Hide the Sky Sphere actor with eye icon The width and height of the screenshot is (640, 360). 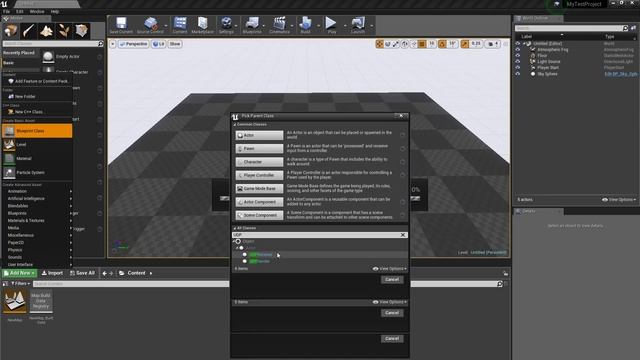click(x=518, y=74)
